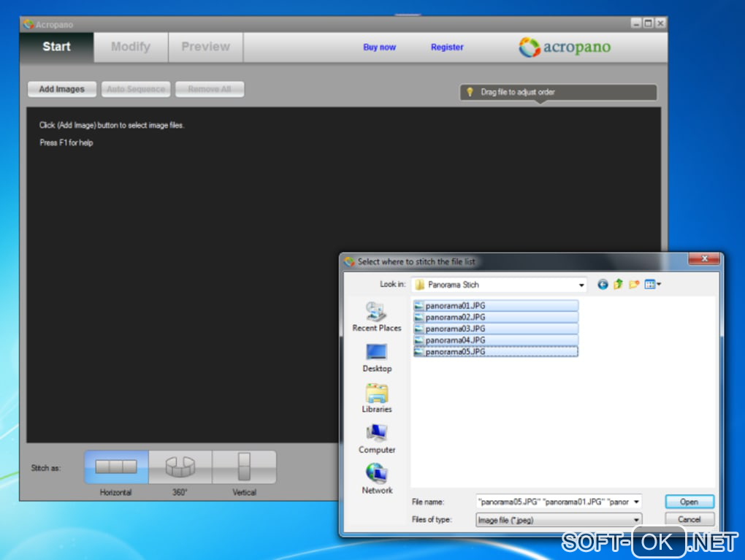Go back to last folder visited
Image resolution: width=745 pixels, height=560 pixels.
(603, 285)
